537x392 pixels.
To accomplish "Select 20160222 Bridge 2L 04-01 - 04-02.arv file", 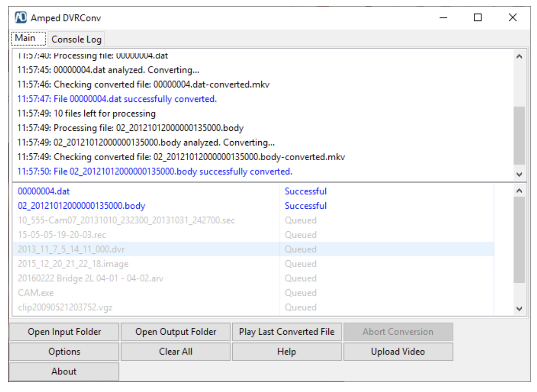I will [91, 278].
